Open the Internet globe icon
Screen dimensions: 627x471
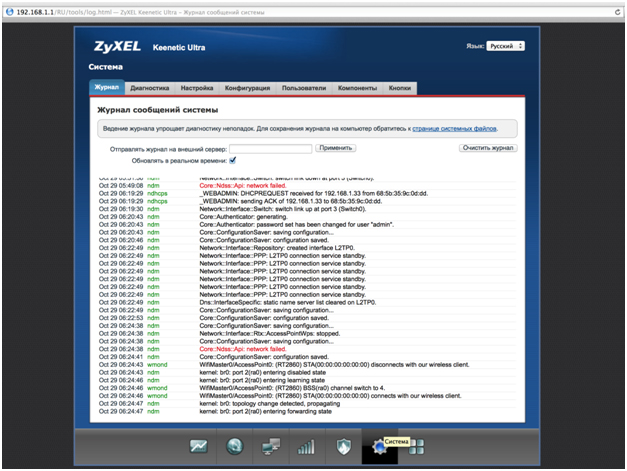pyautogui.click(x=235, y=447)
